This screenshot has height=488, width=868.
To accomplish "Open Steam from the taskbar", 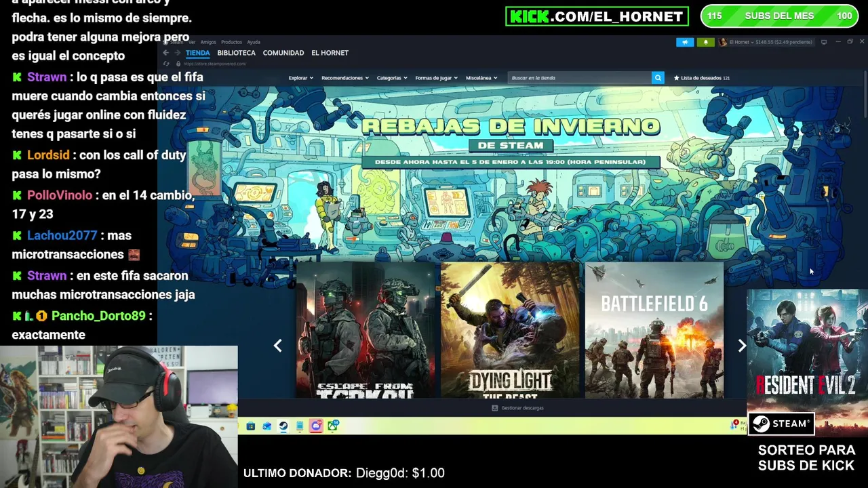I will tap(283, 426).
